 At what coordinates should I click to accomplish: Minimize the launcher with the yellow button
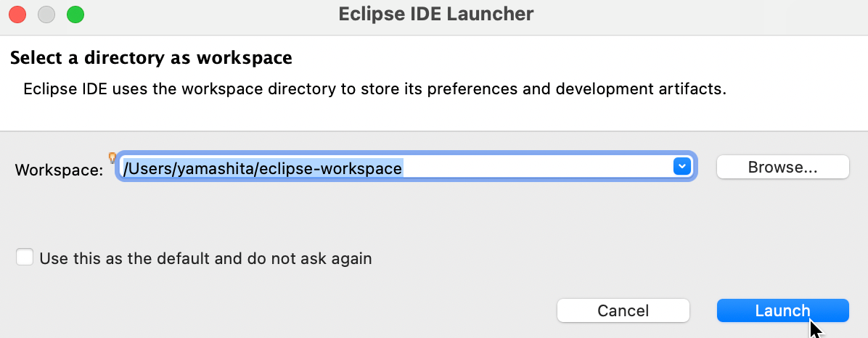pyautogui.click(x=46, y=15)
